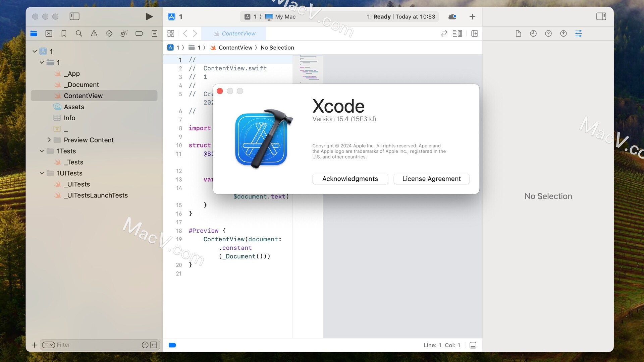Viewport: 644px width, 362px height.
Task: Toggle the inspector sidebar panel
Action: pos(601,16)
